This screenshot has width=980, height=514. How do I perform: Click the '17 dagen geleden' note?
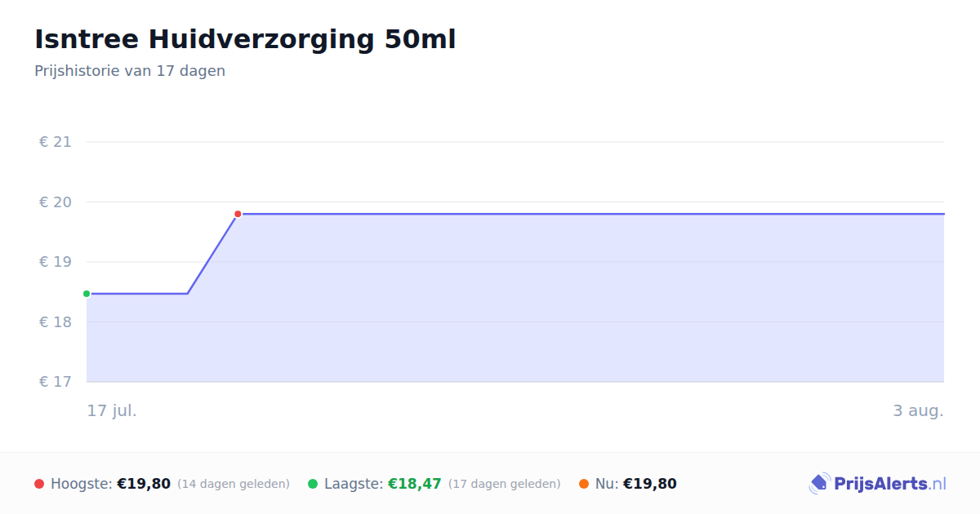(x=505, y=484)
